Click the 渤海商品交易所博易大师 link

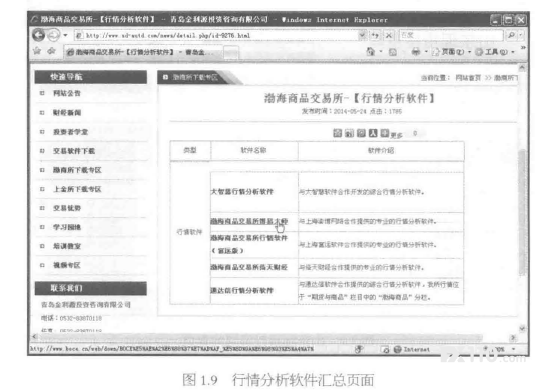pyautogui.click(x=249, y=222)
